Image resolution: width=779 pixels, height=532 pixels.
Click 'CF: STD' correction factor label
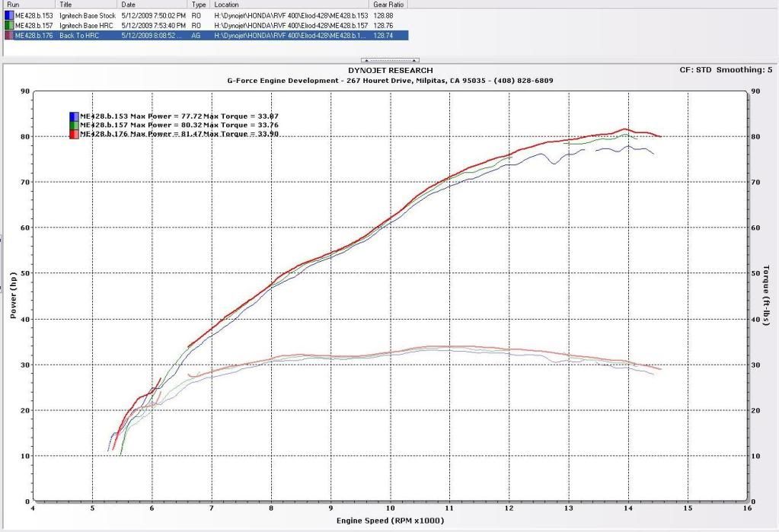(695, 70)
